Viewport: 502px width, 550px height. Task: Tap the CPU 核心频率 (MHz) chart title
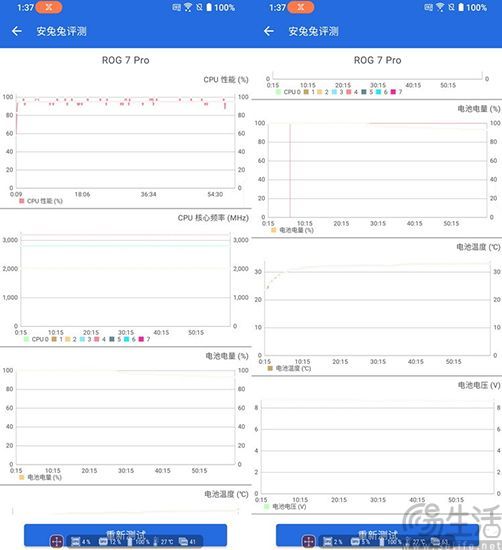coord(213,218)
